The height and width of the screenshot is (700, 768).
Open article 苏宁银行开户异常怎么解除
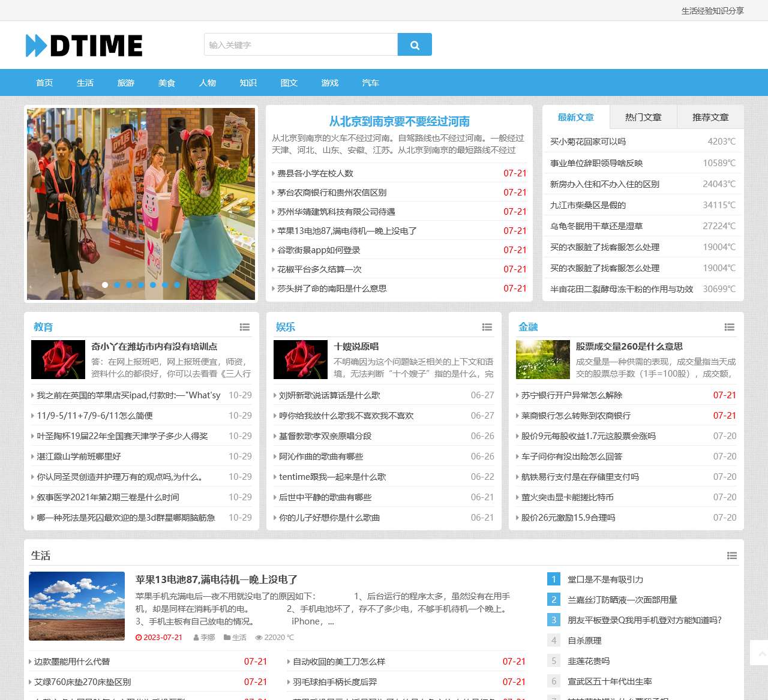572,395
